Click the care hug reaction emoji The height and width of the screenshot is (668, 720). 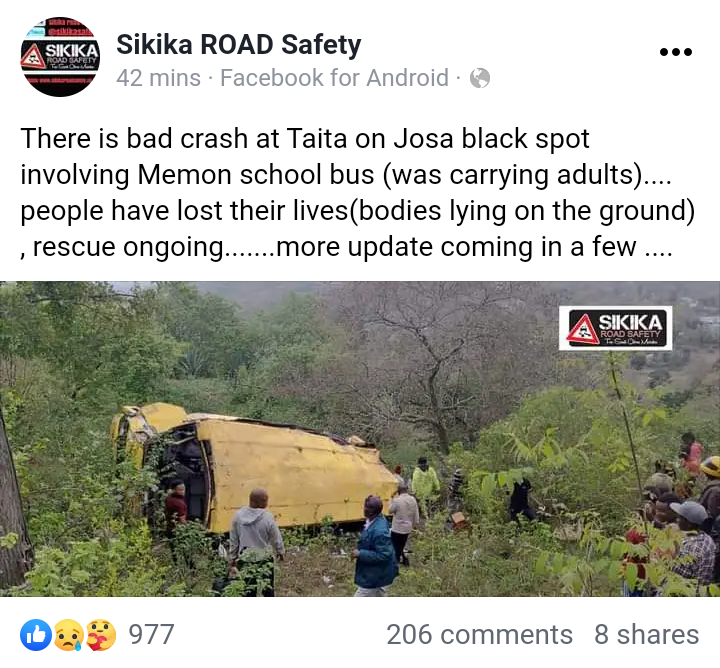[101, 634]
